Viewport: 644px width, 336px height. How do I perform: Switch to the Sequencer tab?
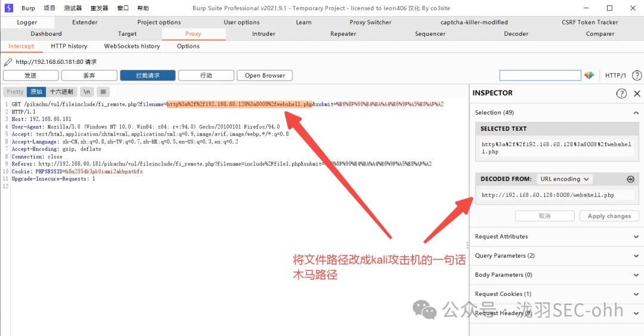[430, 34]
